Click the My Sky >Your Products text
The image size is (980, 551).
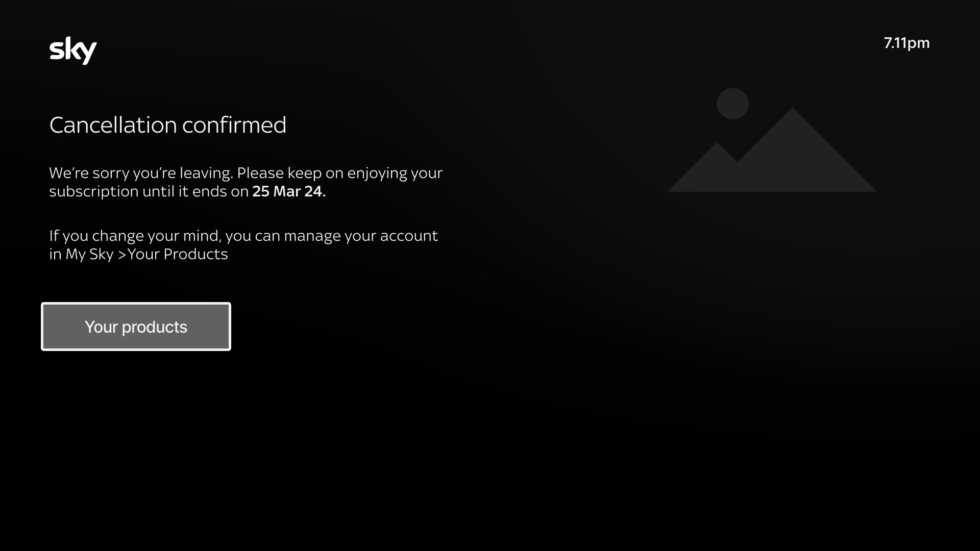tap(146, 254)
